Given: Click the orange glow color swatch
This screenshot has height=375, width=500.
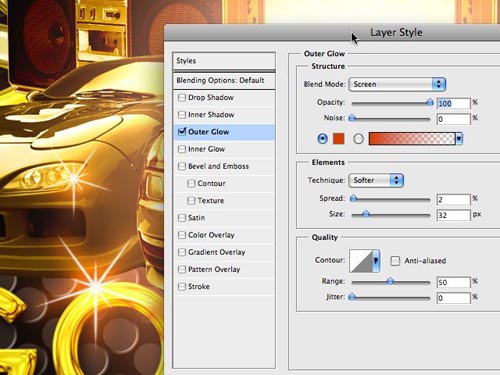Looking at the screenshot, I should tap(339, 138).
